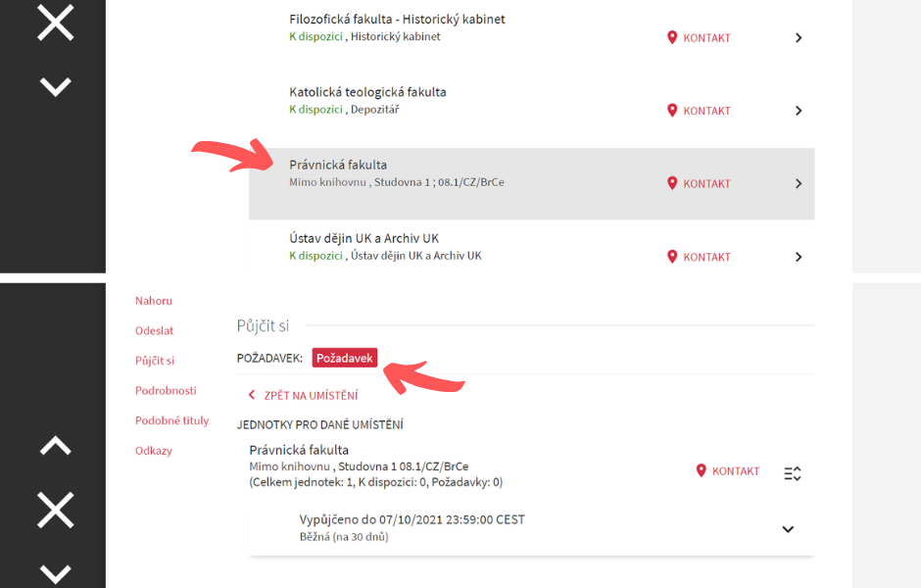Toggle the list sort icon beside KONTAKT
Viewport: 921px width, 588px height.
793,473
